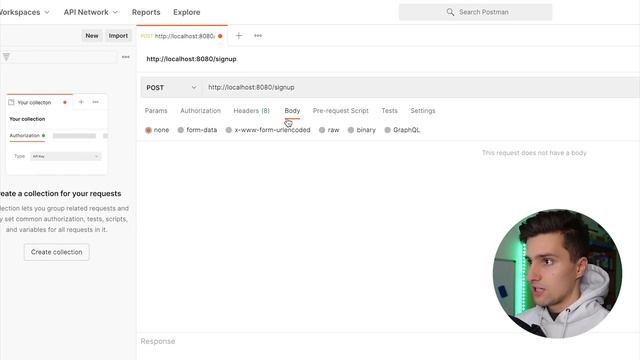
Task: Select the raw body option
Action: pyautogui.click(x=329, y=130)
